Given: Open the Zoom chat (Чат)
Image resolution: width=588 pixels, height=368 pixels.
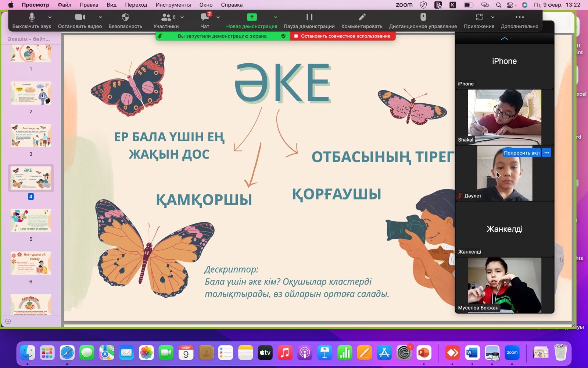Looking at the screenshot, I should tap(205, 17).
